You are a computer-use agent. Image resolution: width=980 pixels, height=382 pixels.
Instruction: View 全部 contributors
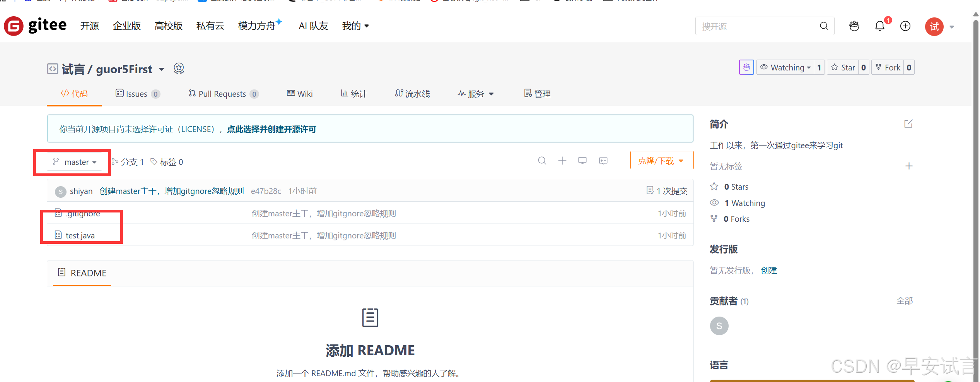[x=905, y=301]
